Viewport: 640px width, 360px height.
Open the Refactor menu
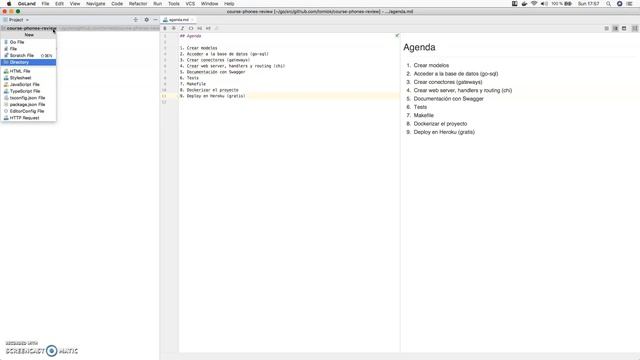[138, 4]
